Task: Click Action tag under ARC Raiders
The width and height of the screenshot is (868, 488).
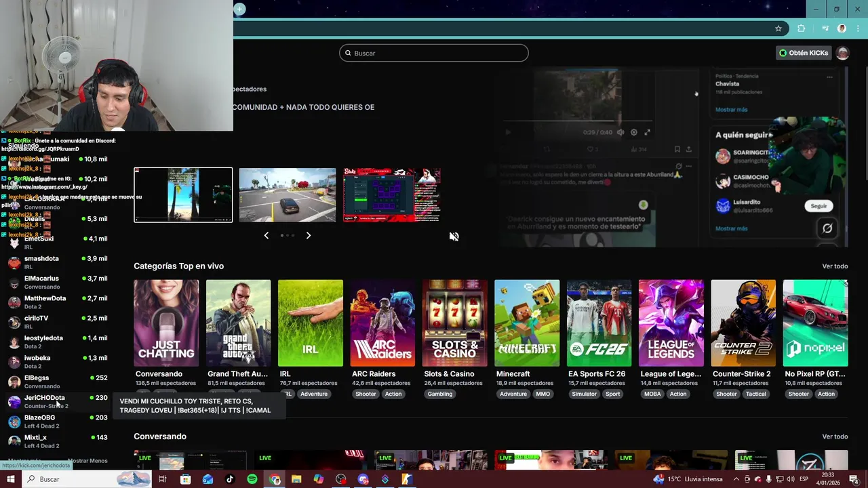Action: point(393,394)
